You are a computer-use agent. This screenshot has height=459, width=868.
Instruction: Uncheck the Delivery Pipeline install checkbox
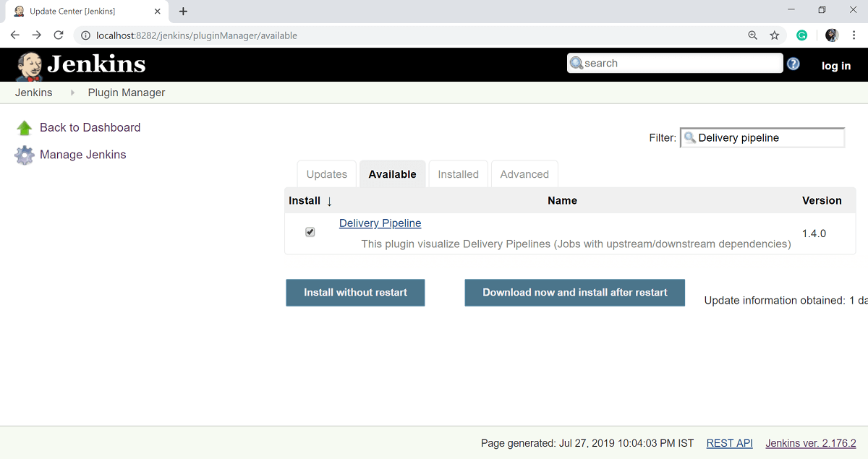[x=310, y=232]
